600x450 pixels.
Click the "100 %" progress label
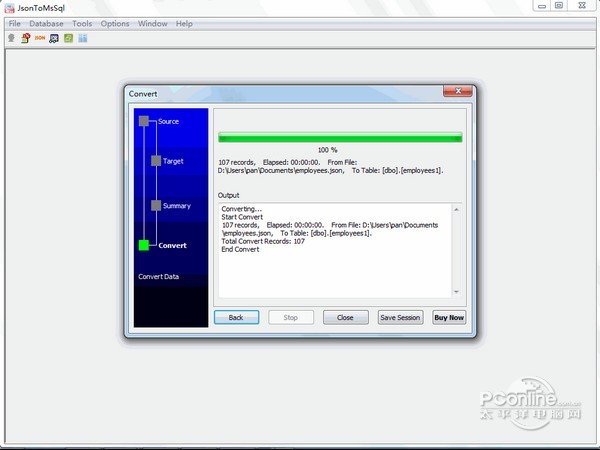point(328,150)
